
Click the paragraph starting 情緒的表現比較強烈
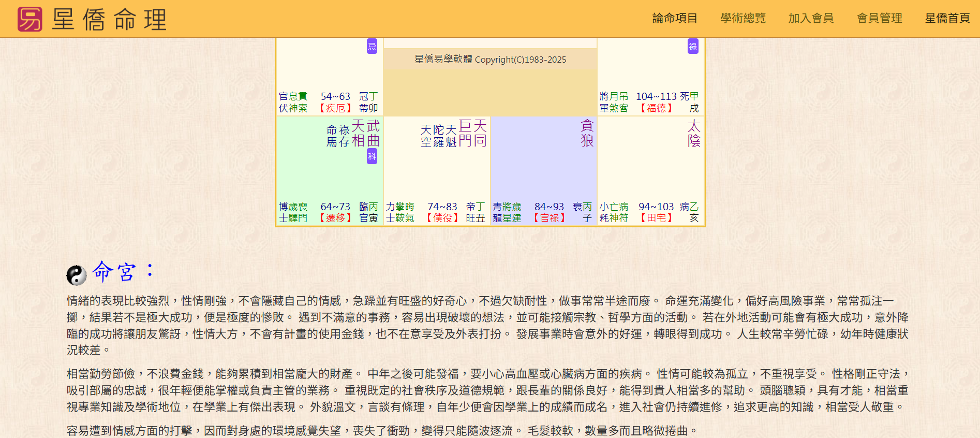pyautogui.click(x=488, y=325)
